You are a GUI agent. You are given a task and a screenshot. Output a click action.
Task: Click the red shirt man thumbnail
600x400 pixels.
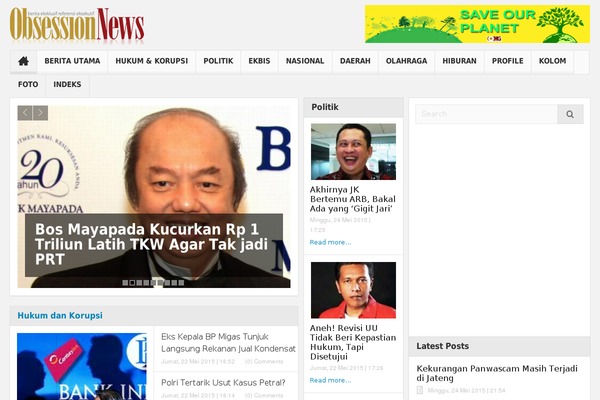(353, 290)
